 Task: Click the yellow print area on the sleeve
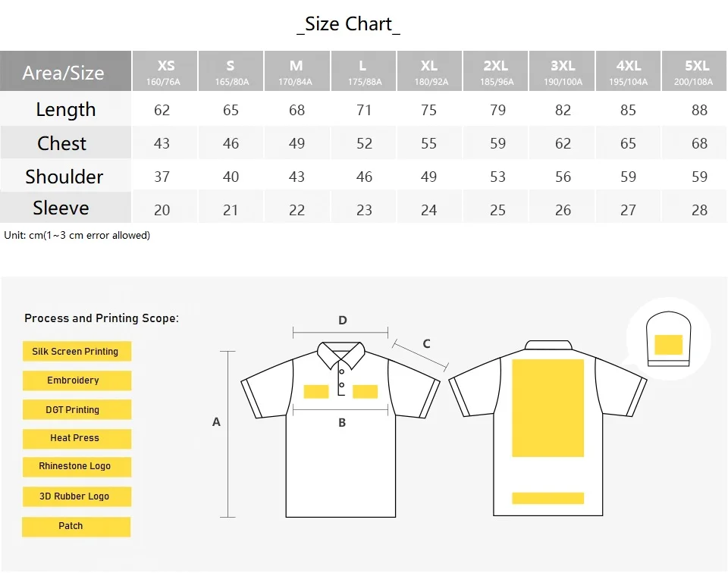[x=668, y=345]
